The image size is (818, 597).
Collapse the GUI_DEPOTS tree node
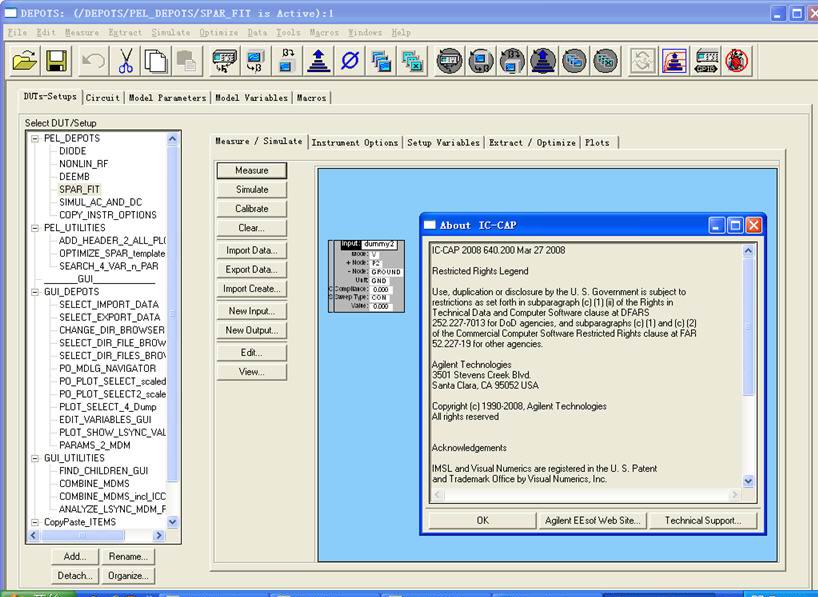(x=35, y=292)
